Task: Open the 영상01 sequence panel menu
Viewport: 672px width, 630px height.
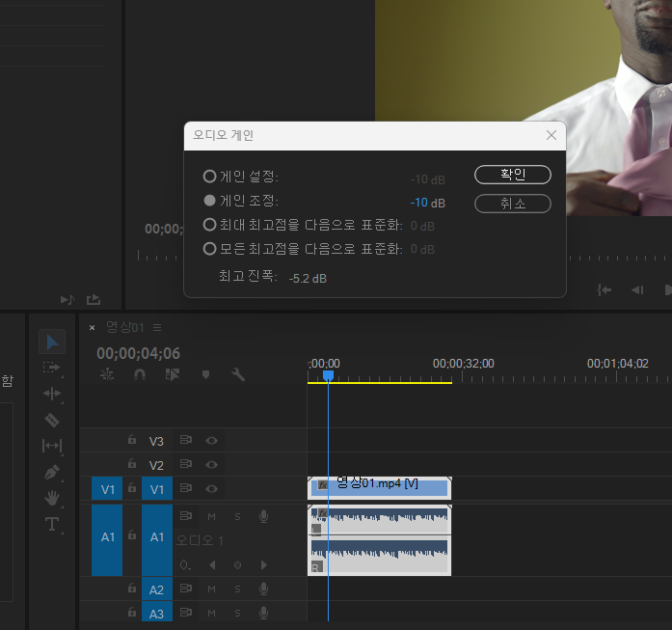Action: pyautogui.click(x=157, y=328)
